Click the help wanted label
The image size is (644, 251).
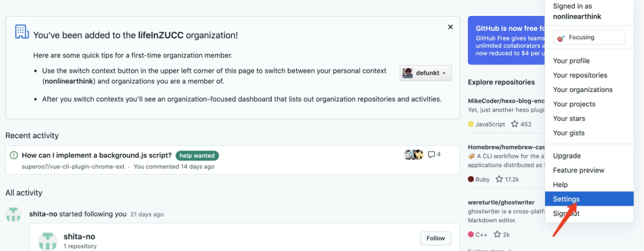tap(197, 156)
